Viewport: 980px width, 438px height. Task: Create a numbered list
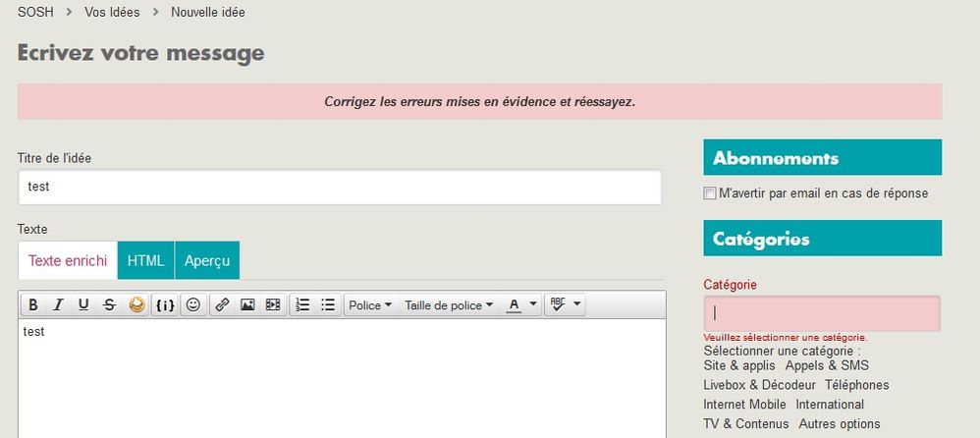pyautogui.click(x=303, y=305)
